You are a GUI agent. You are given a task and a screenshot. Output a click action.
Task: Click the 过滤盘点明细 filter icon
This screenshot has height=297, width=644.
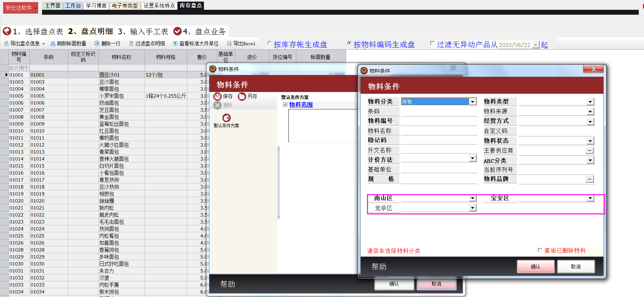tap(131, 43)
